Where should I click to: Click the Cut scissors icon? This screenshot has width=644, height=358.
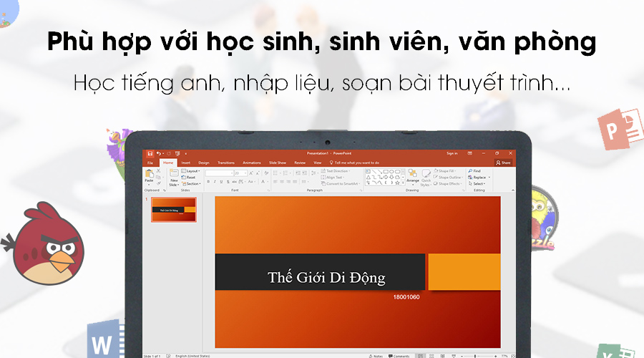click(x=159, y=170)
